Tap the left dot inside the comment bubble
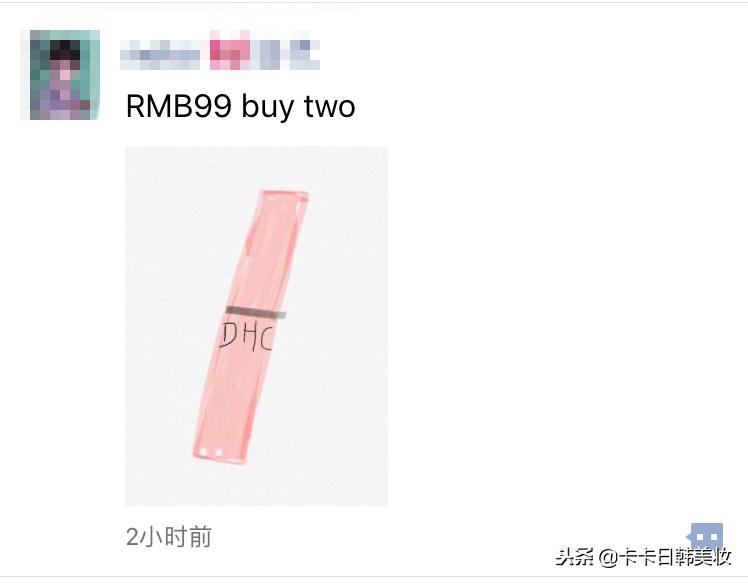This screenshot has height=583, width=748. pyautogui.click(x=701, y=538)
